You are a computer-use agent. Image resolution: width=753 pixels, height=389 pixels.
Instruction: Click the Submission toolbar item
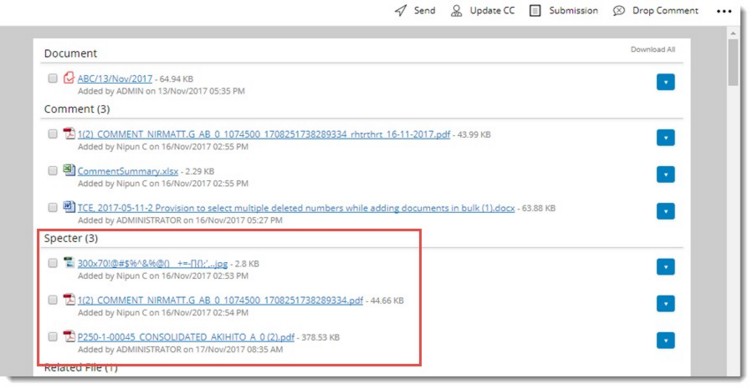point(564,11)
